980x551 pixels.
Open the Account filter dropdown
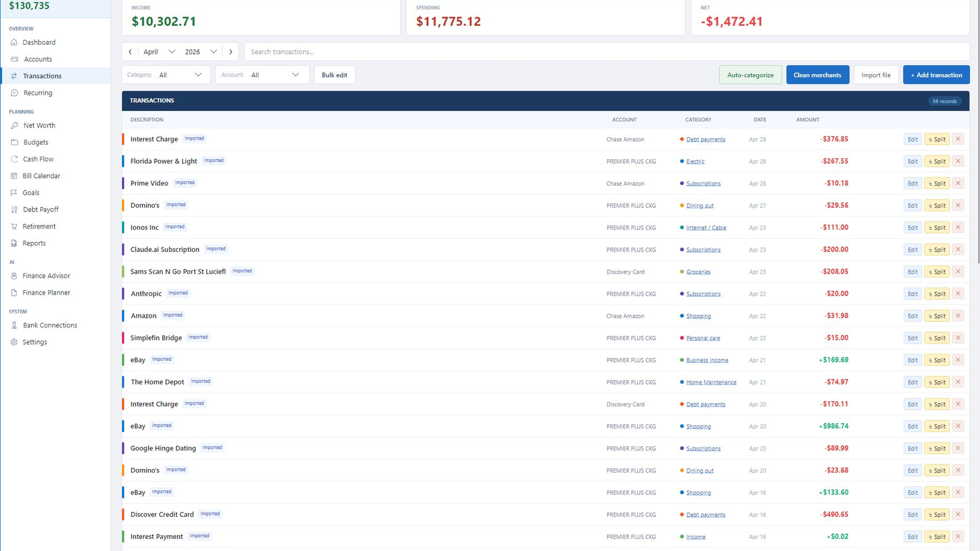(262, 75)
